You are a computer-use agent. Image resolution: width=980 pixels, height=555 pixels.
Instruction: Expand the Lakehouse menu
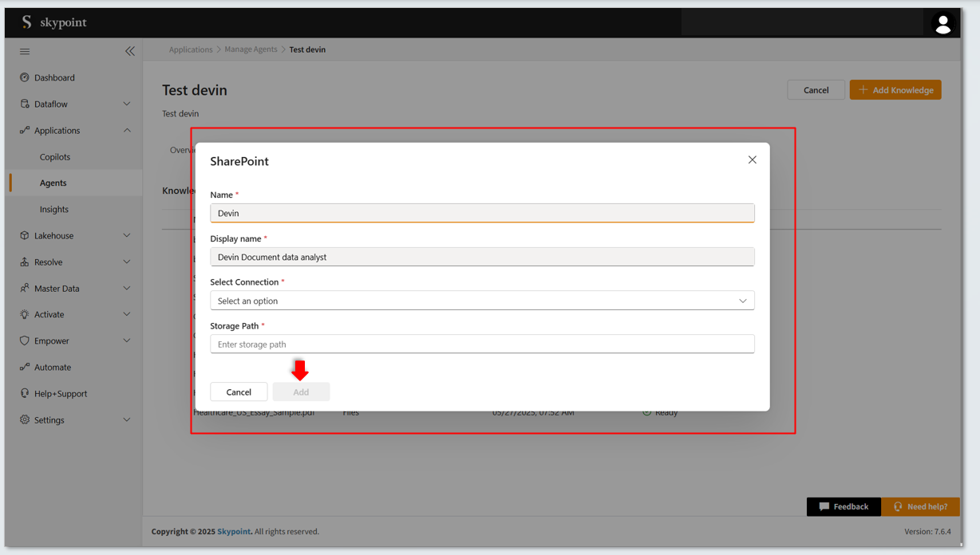126,235
